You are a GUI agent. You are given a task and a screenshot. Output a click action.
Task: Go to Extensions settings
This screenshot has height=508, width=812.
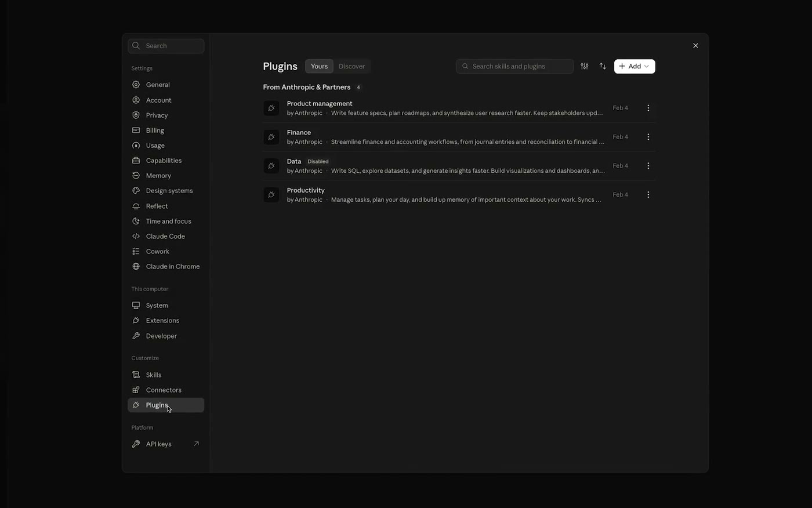click(x=166, y=320)
